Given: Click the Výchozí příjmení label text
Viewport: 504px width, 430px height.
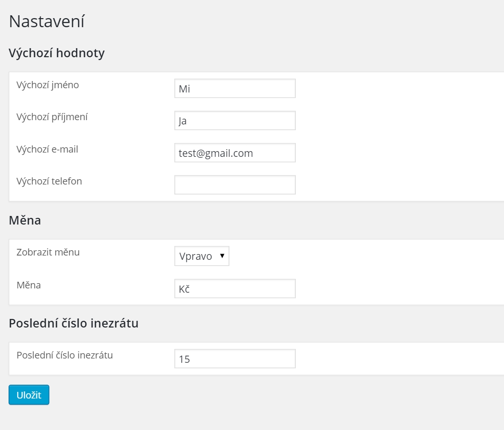Looking at the screenshot, I should coord(52,117).
